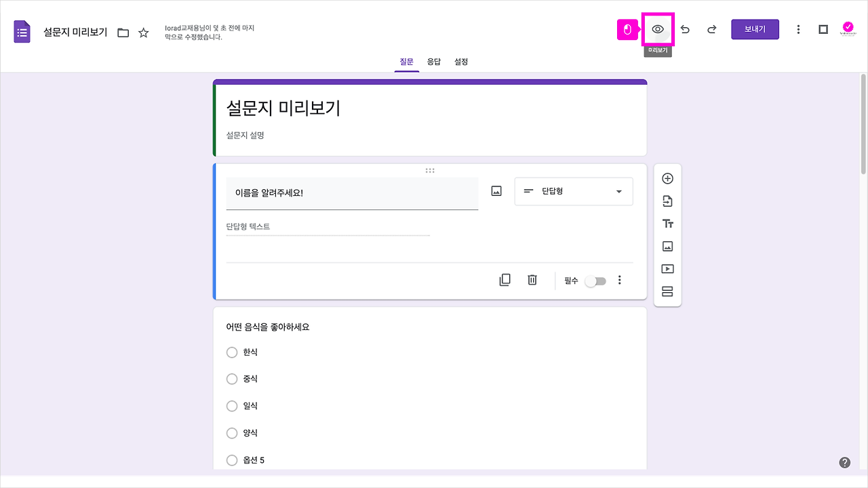Open the 단답형 question type dropdown
This screenshot has height=488, width=868.
573,191
